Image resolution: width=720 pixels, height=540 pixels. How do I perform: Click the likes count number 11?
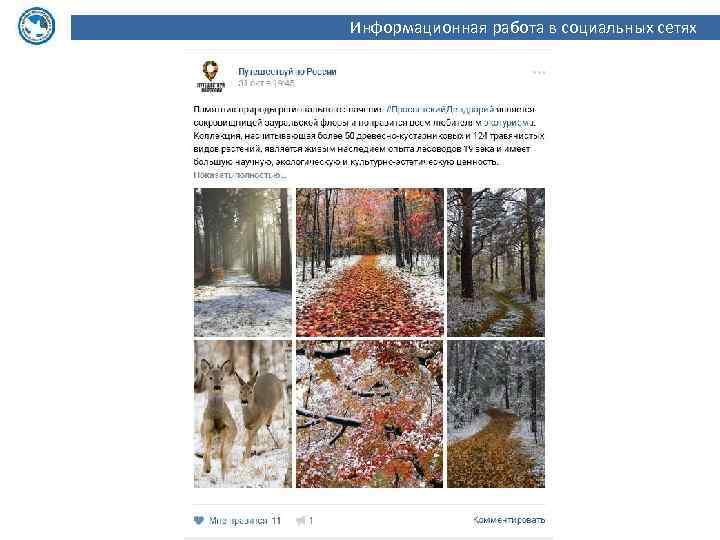pyautogui.click(x=276, y=520)
